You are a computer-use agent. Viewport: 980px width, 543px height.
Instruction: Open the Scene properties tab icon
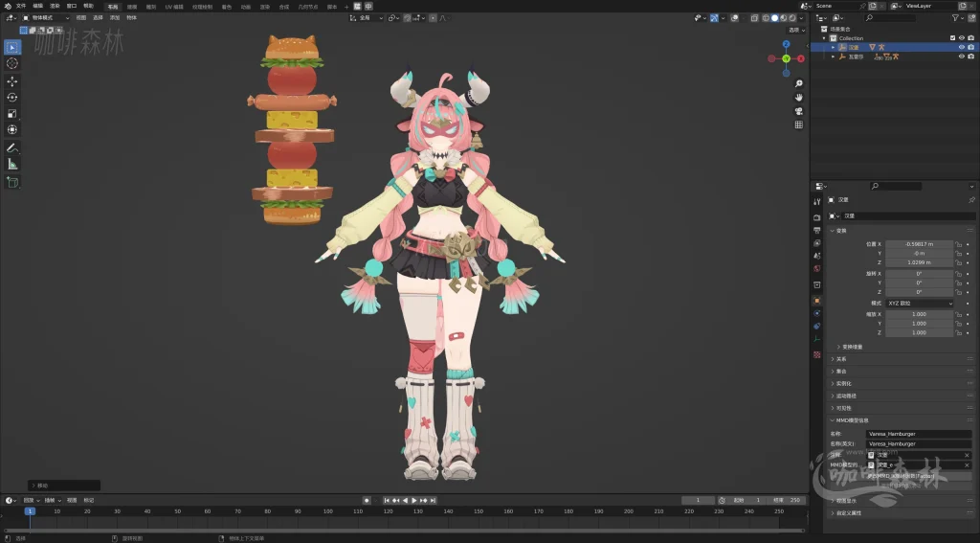point(817,256)
